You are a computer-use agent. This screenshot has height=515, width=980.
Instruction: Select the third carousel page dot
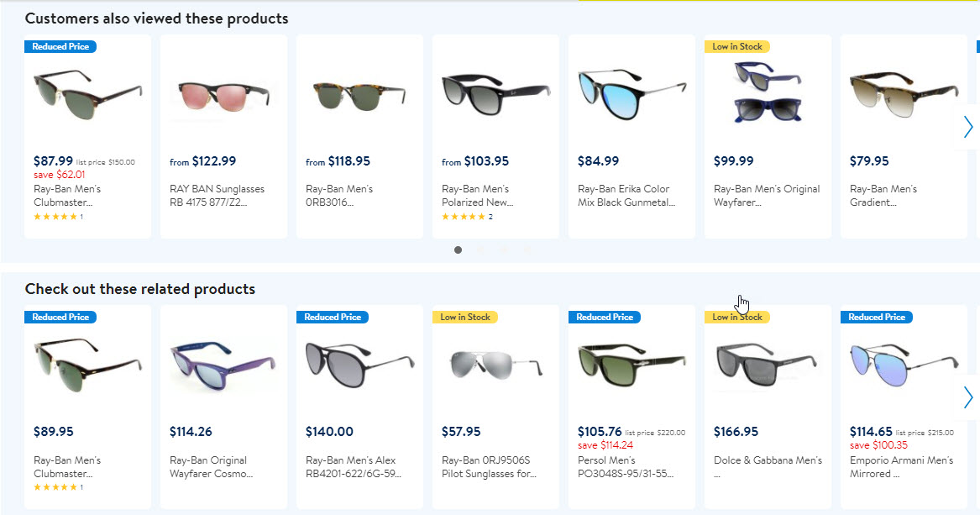pos(503,250)
